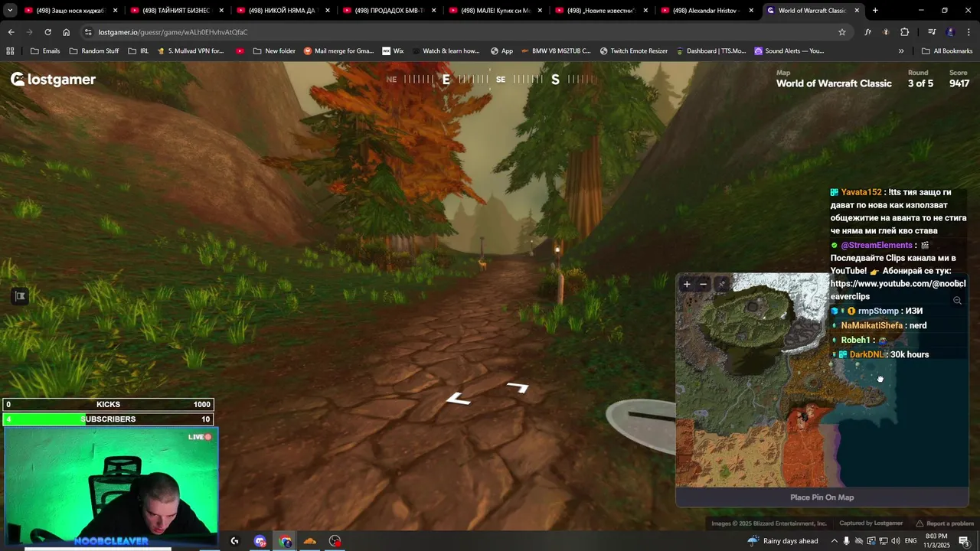Open the Wix bookmark
The image size is (980, 551).
click(x=393, y=51)
